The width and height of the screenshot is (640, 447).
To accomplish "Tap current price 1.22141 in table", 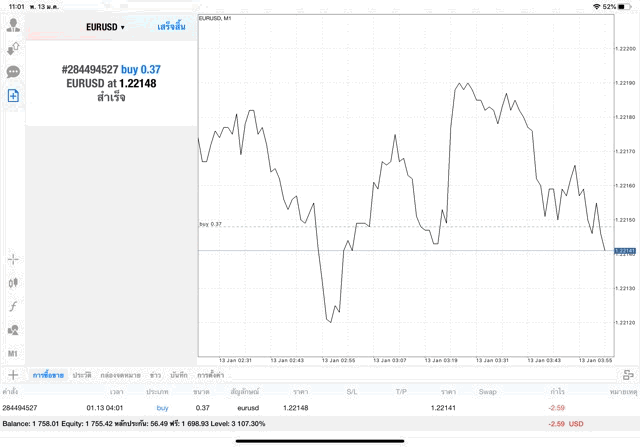I will [443, 408].
